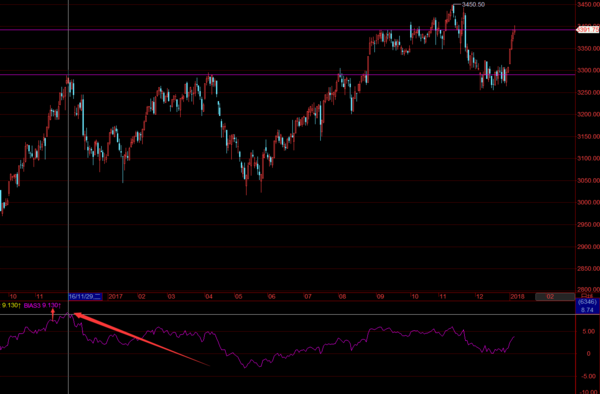This screenshot has width=600, height=394.
Task: Click month 04 on the time axis
Action: (x=209, y=296)
